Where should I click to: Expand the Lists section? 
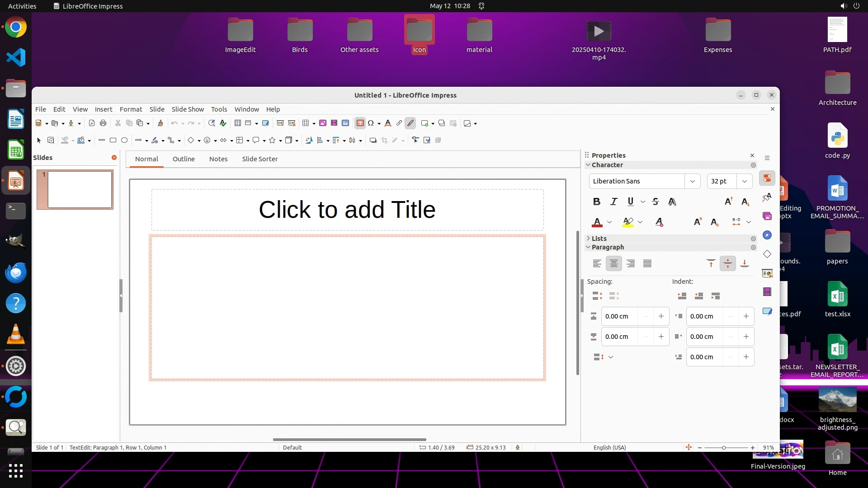pyautogui.click(x=599, y=238)
